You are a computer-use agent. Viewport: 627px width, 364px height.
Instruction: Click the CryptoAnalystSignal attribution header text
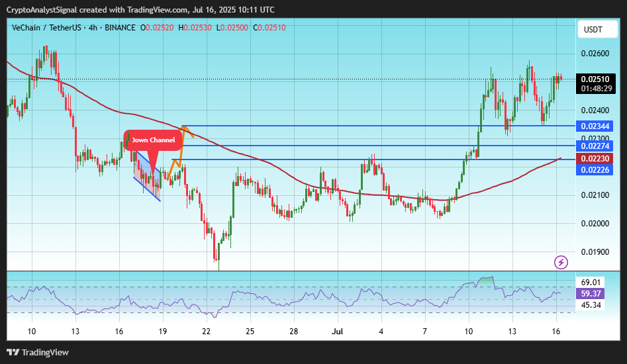click(140, 9)
